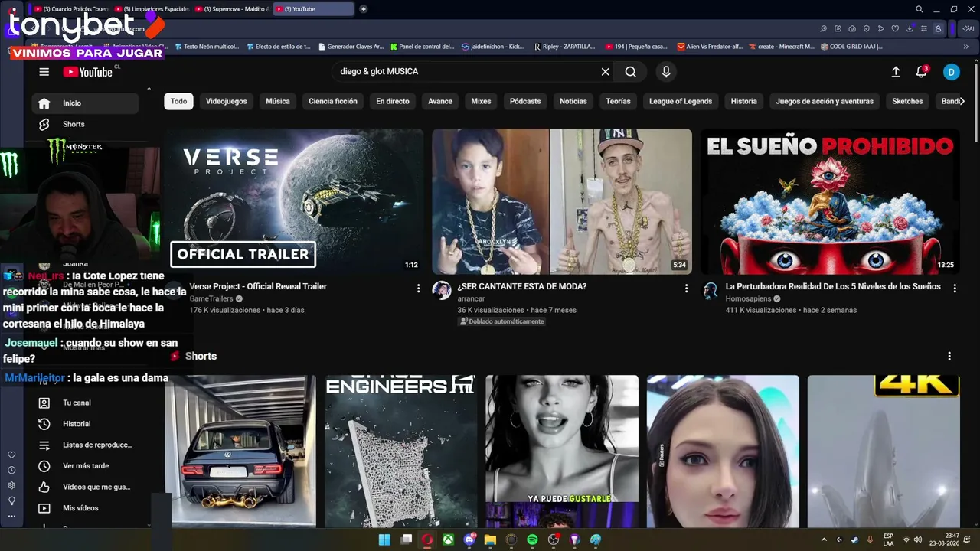Viewport: 980px width, 551px height.
Task: Open the Xbox app from the taskbar
Action: point(448,540)
